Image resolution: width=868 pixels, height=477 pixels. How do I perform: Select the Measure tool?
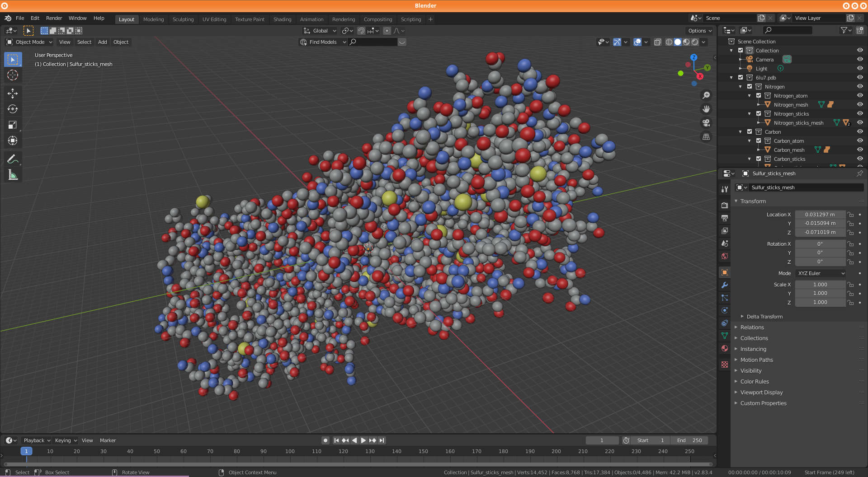click(13, 175)
